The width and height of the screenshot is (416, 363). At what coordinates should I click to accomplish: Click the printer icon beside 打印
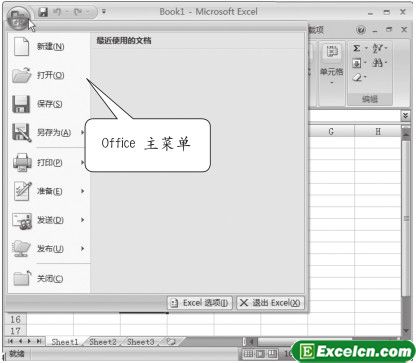22,163
